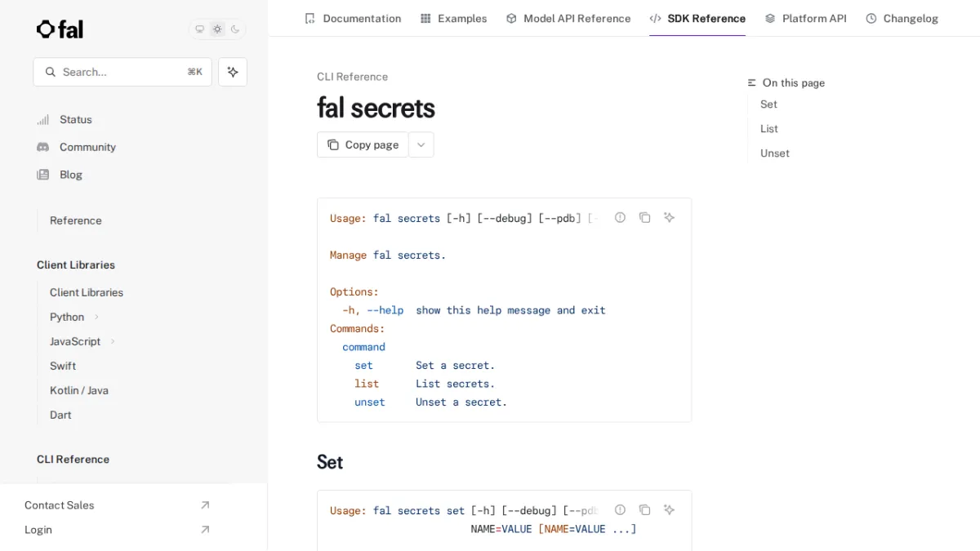
Task: Click the info icon on the first code block
Action: (620, 217)
